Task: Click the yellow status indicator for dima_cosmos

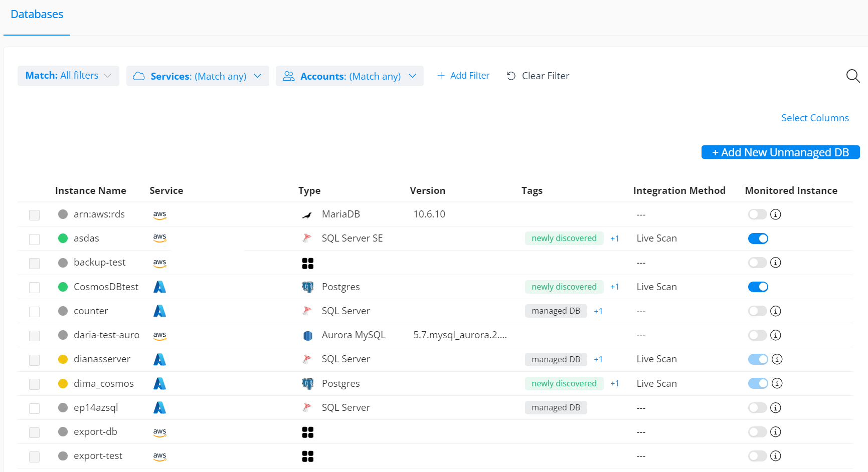Action: click(63, 383)
